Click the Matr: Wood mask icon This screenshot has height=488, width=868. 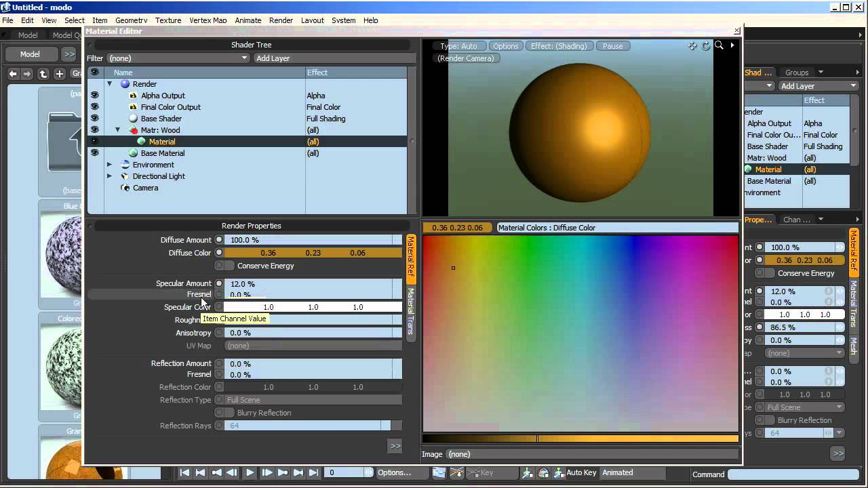[x=133, y=130]
